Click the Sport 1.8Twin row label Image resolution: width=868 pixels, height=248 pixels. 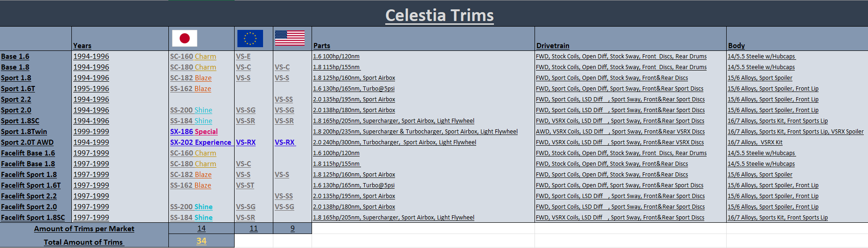pyautogui.click(x=24, y=132)
